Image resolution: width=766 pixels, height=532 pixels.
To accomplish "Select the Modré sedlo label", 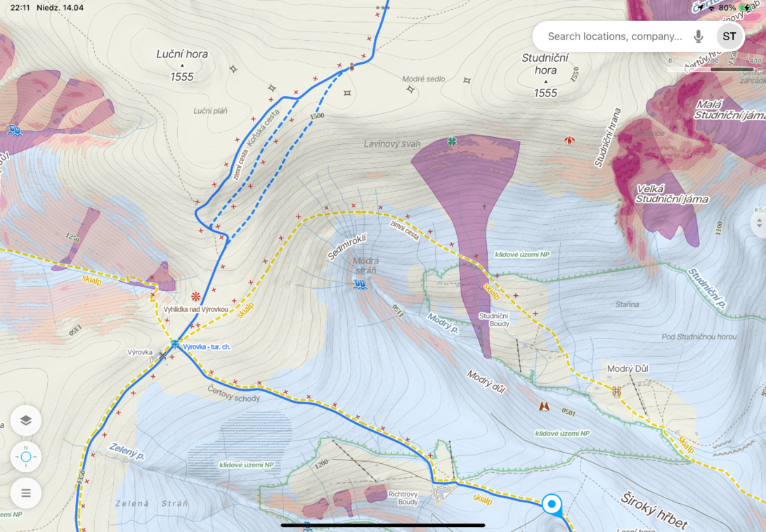I will point(424,79).
